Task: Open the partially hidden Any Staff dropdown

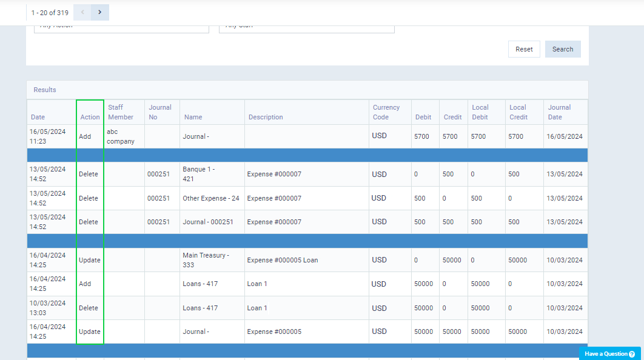Action: pyautogui.click(x=307, y=29)
